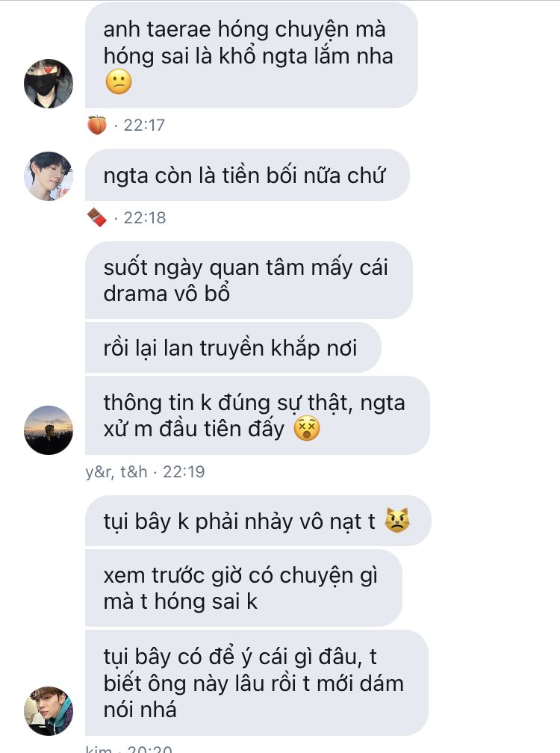
Task: Select the 'tụi bây có để ý cái gì đâu' bubble
Action: 257,683
